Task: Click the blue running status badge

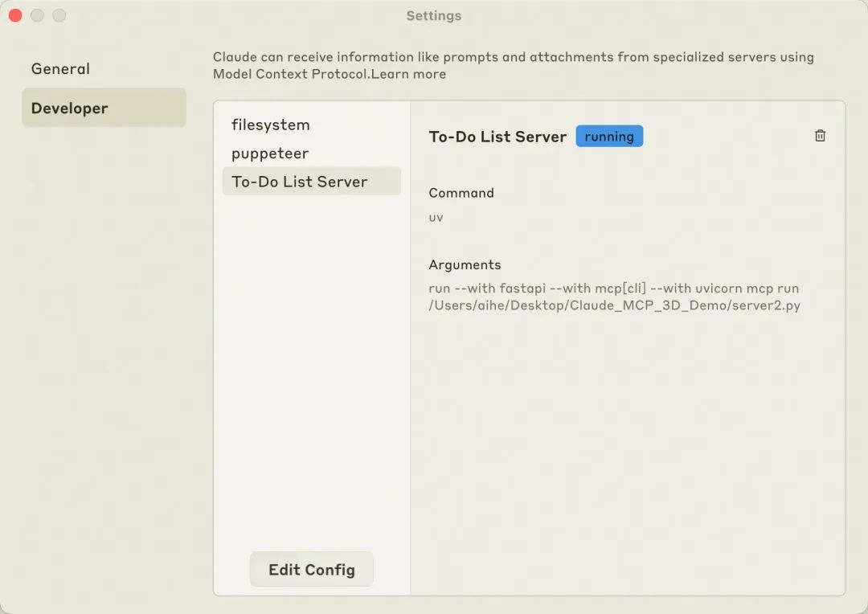Action: [x=609, y=137]
